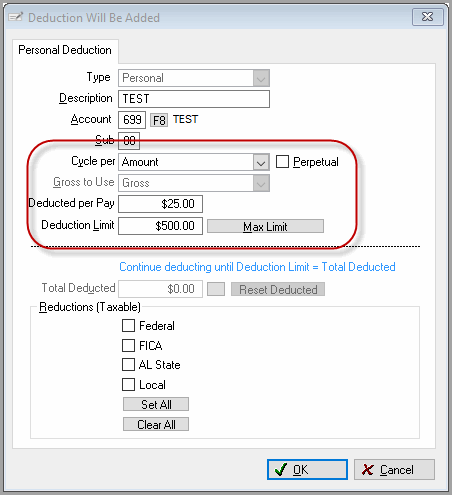The width and height of the screenshot is (452, 495).
Task: Open the Gross to Use dropdown
Action: coord(261,183)
